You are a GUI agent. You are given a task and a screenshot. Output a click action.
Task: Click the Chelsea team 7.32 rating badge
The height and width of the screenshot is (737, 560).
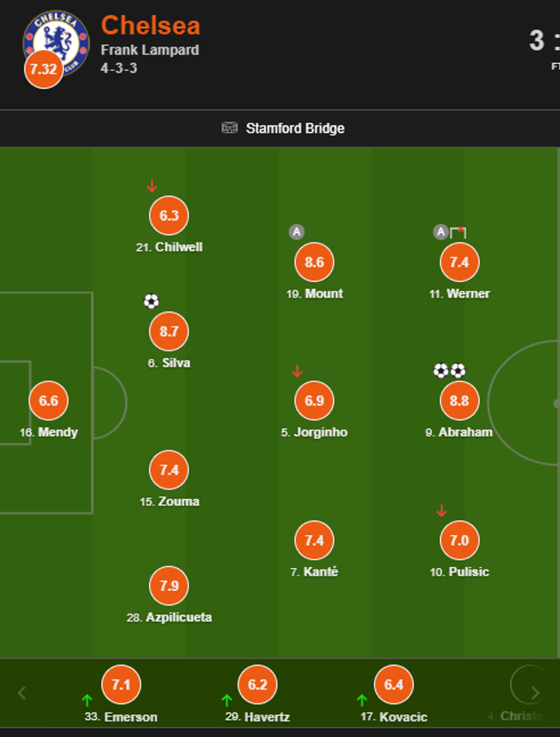pos(43,69)
